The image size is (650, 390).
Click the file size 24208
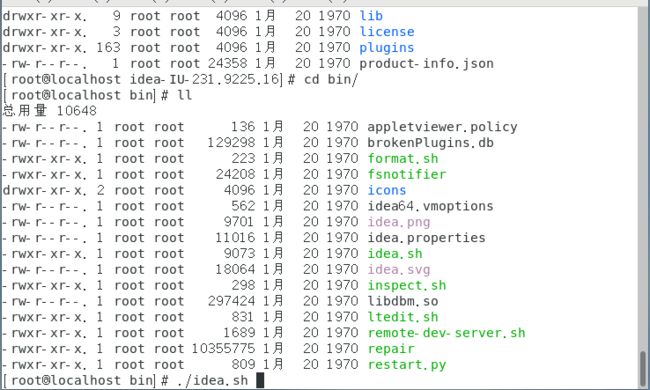(x=235, y=174)
